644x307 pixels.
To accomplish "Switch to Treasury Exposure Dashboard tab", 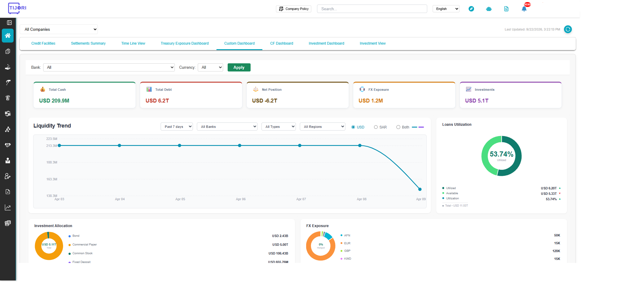I will pos(185,43).
